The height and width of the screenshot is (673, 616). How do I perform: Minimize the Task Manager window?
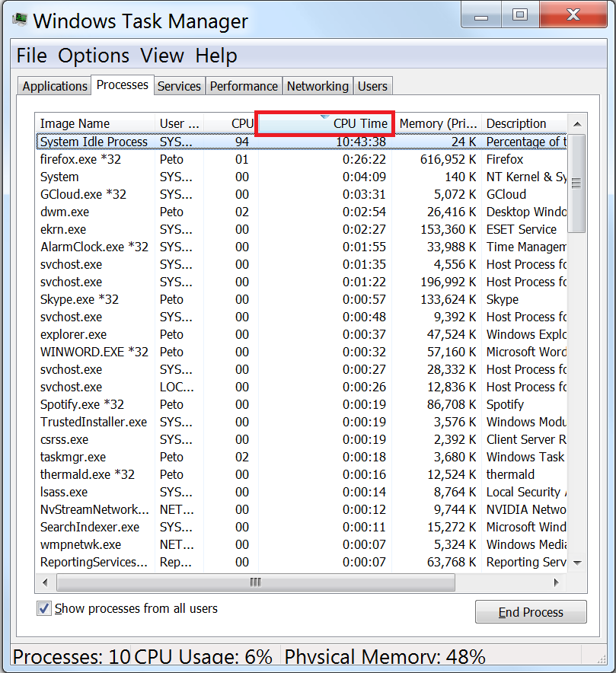tap(480, 15)
